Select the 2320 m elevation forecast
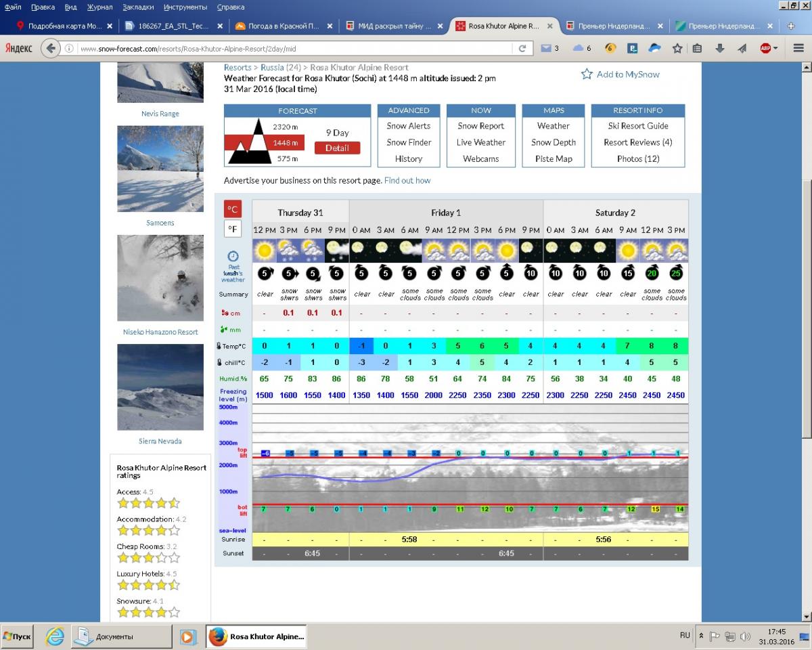Viewport: 812px width, 650px height. [285, 127]
